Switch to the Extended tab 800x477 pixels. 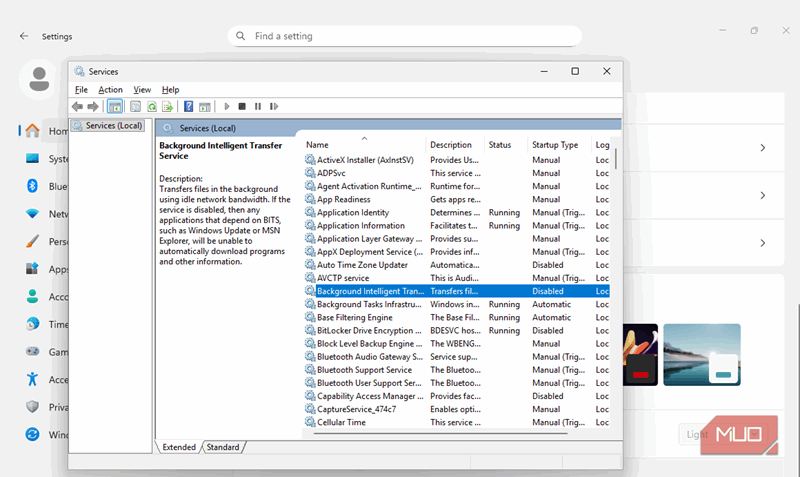coord(179,447)
